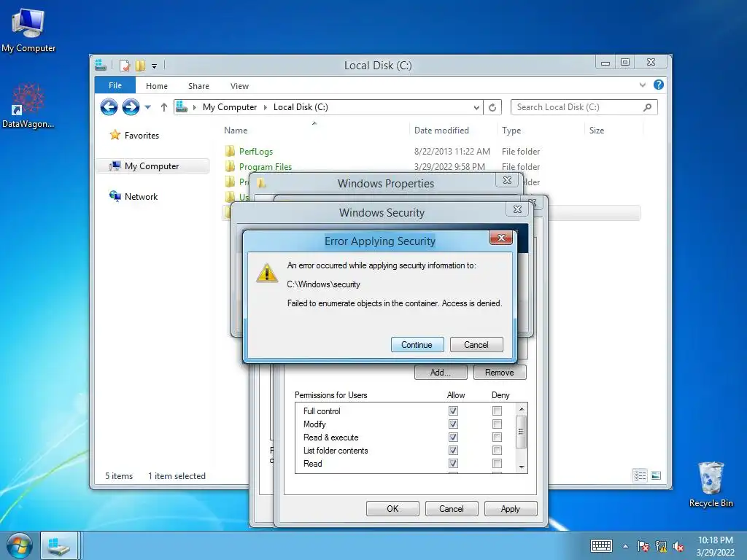Select the PerfLogs folder

click(x=256, y=152)
